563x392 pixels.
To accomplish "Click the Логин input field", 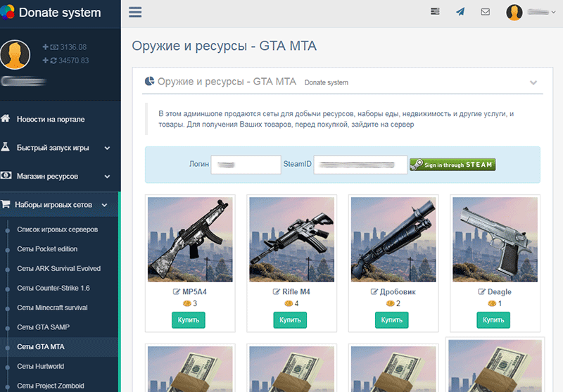I will click(246, 164).
